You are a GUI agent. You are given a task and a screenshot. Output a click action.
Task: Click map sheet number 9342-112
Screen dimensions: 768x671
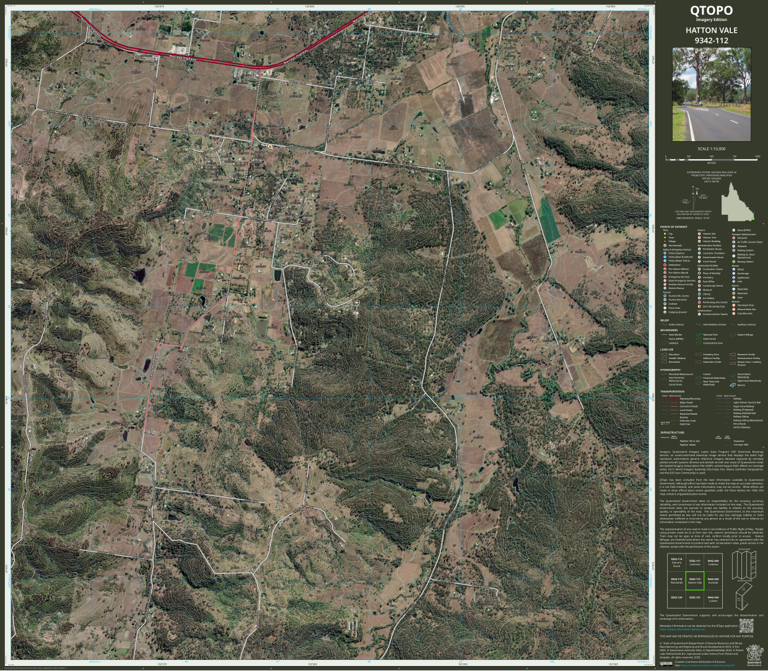coord(711,41)
